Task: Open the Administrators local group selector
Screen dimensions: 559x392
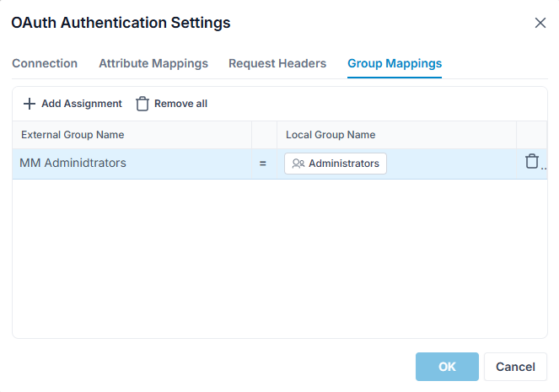Action: [336, 164]
